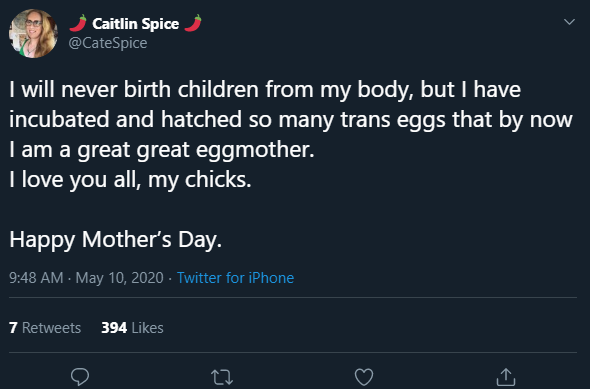This screenshot has height=389, width=590.
Task: Open the share tweet upload icon
Action: point(506,377)
